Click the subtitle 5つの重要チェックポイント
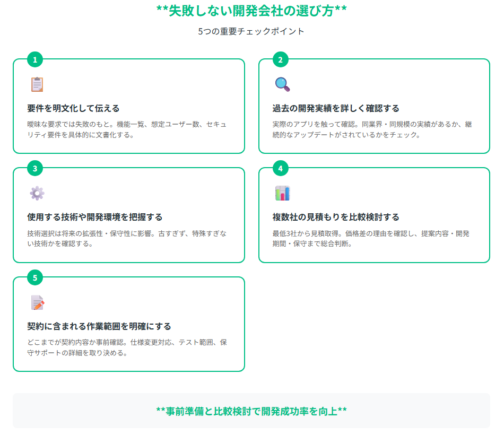This screenshot has width=504, height=435. [x=251, y=31]
